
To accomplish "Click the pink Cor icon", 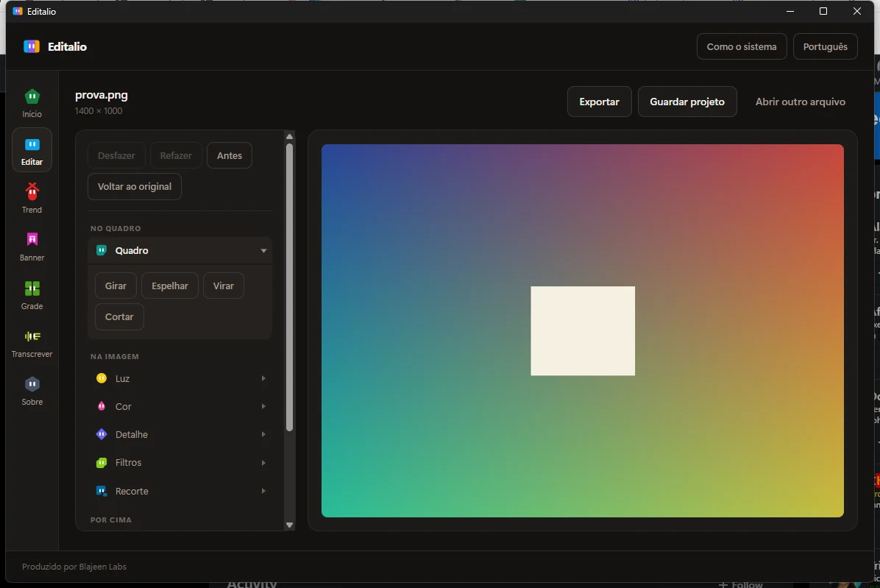I will (102, 406).
